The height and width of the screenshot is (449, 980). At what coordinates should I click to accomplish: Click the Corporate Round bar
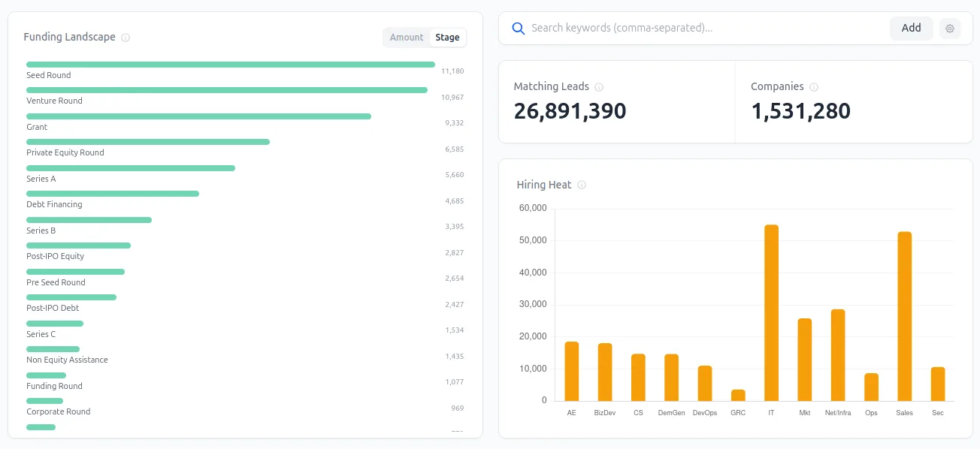[x=44, y=401]
